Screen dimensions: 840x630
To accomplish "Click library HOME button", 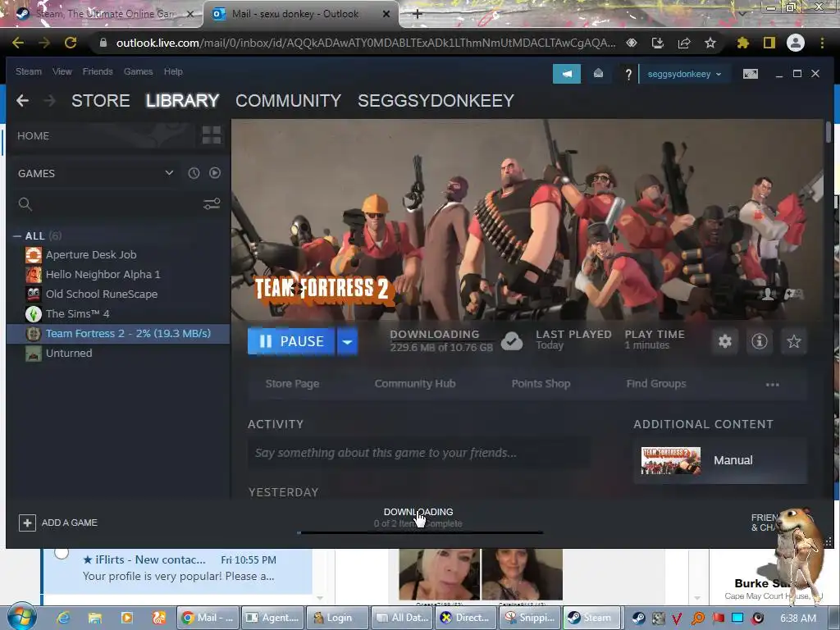I will point(33,135).
